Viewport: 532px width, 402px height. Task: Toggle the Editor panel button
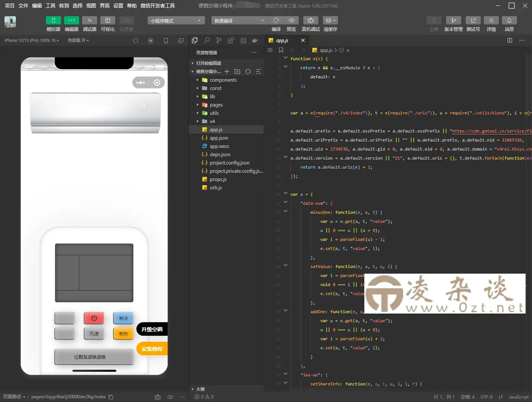[71, 20]
